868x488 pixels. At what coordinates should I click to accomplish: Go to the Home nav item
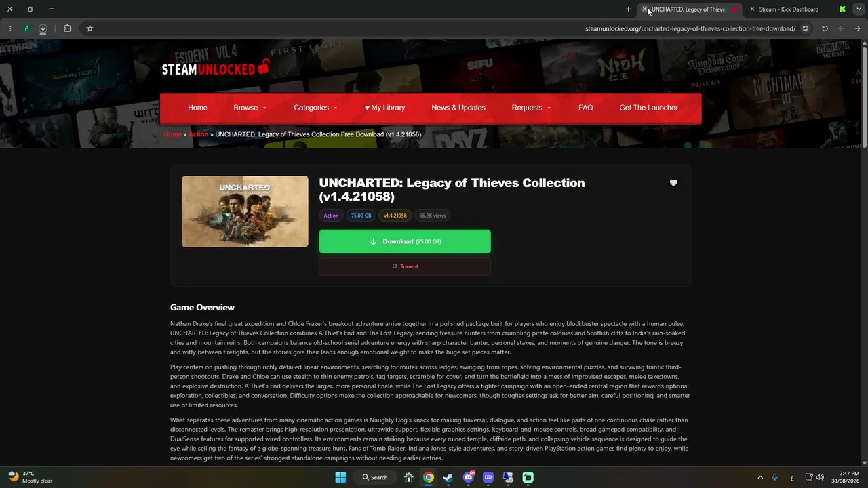click(x=197, y=108)
